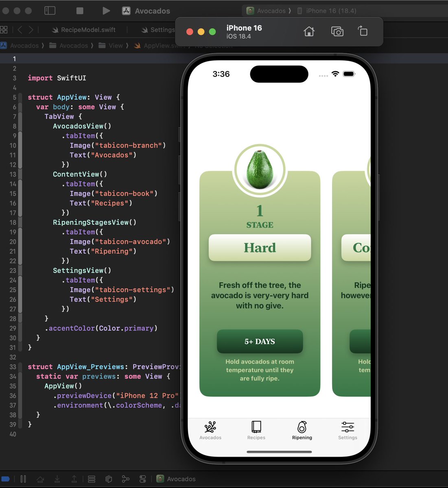
Task: Choose the iPhone 16 (18.4) run destination
Action: point(327,11)
